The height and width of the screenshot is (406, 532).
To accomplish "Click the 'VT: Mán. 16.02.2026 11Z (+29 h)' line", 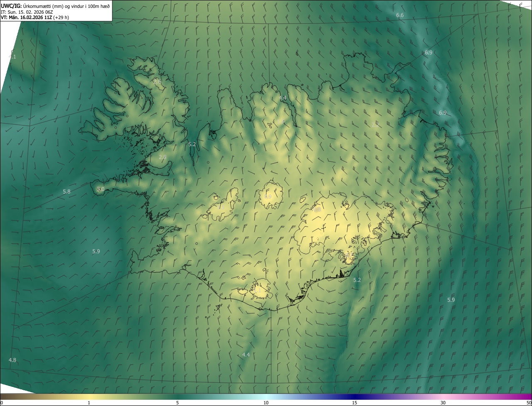I will (35, 17).
